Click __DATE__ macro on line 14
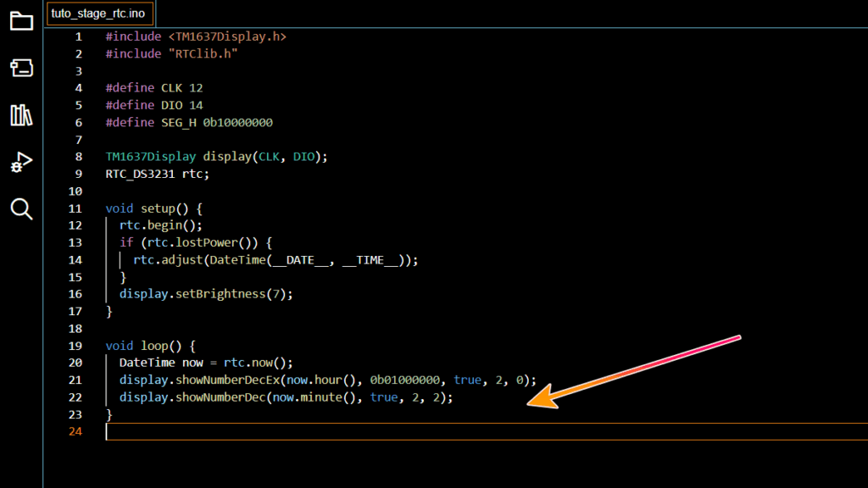Screen dimensions: 868x488 (x=299, y=260)
